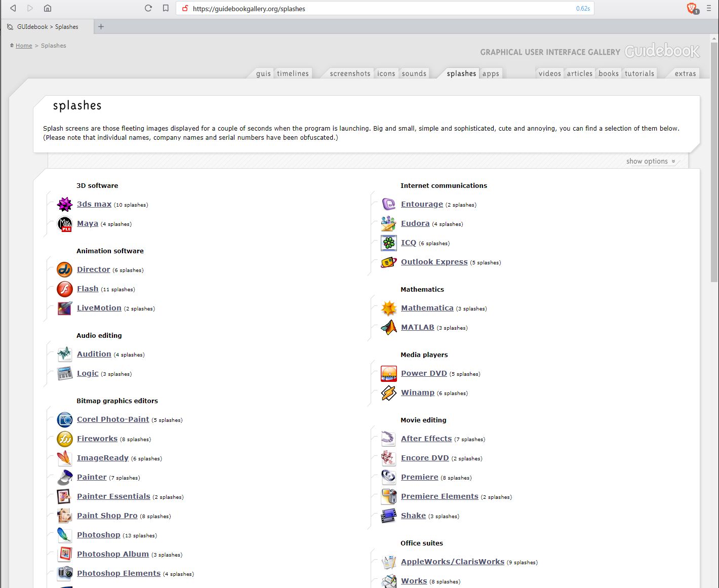Click the Premiere Elements icon
This screenshot has height=588, width=719.
389,497
